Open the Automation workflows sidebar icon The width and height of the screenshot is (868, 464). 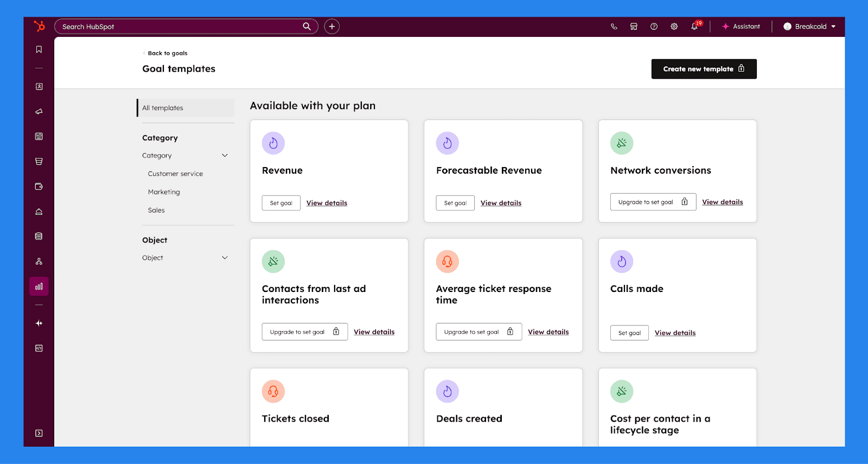(39, 261)
